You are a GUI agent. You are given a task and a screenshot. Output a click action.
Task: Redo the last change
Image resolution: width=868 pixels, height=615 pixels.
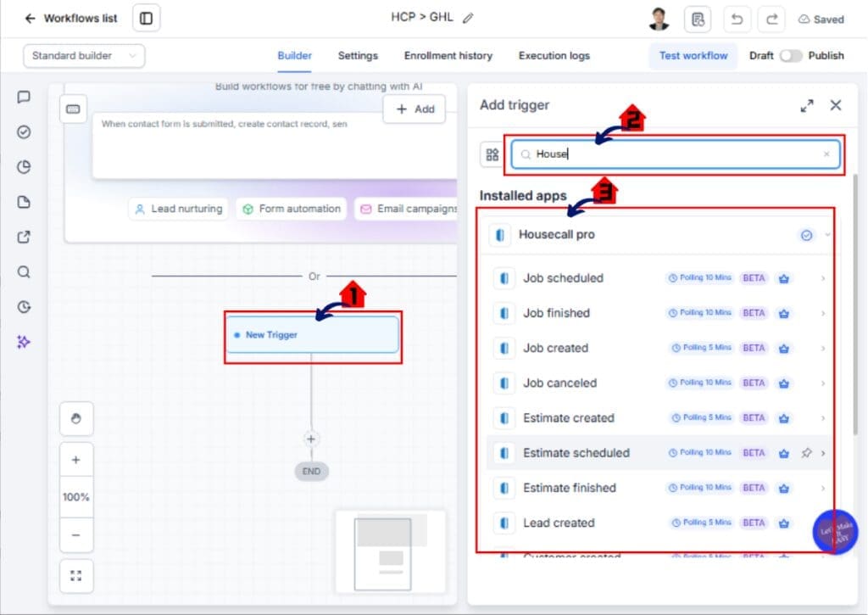pyautogui.click(x=771, y=20)
